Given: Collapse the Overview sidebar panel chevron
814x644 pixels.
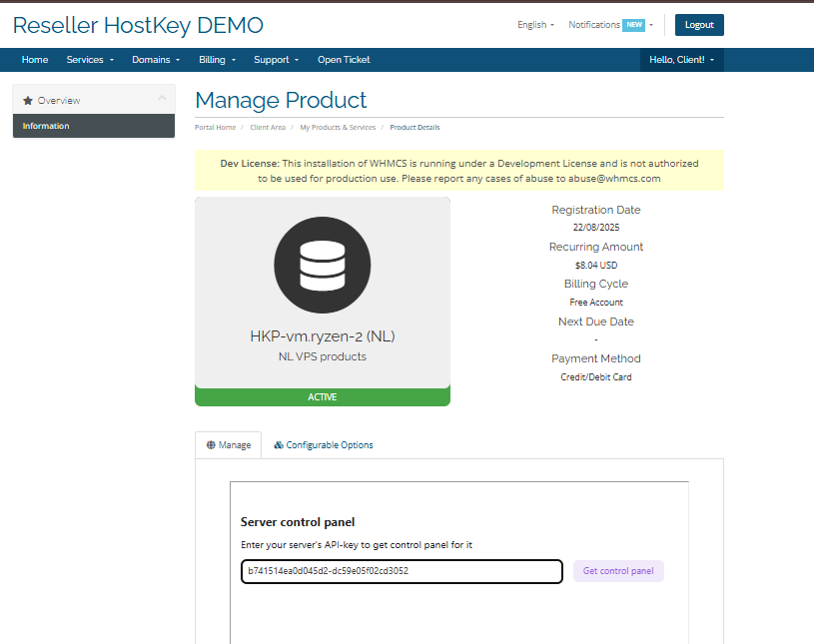Looking at the screenshot, I should click(163, 98).
